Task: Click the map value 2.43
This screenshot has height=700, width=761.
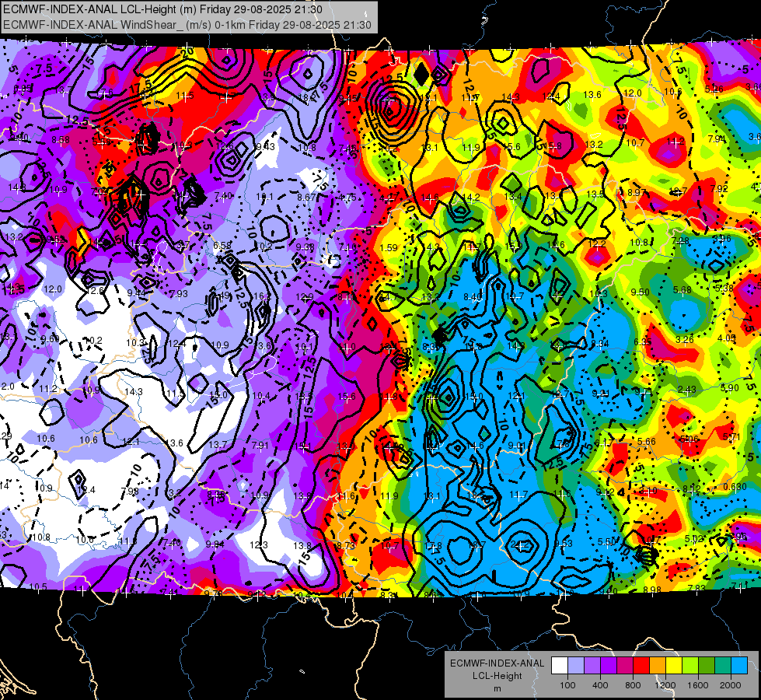Action: click(x=686, y=389)
